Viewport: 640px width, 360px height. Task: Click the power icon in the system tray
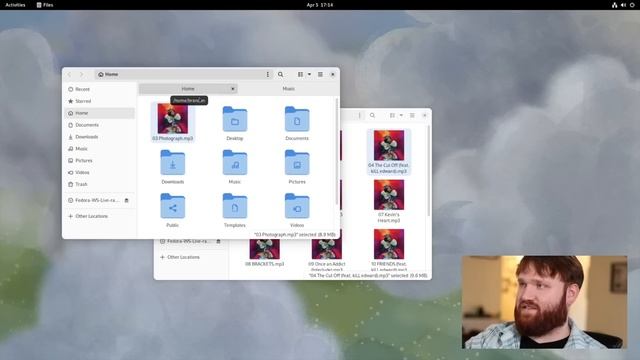pyautogui.click(x=632, y=5)
